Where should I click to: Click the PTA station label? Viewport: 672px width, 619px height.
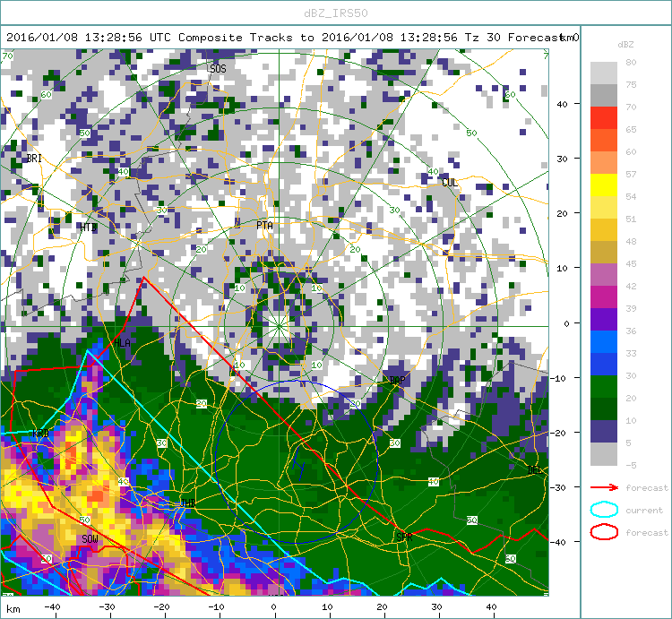[264, 226]
